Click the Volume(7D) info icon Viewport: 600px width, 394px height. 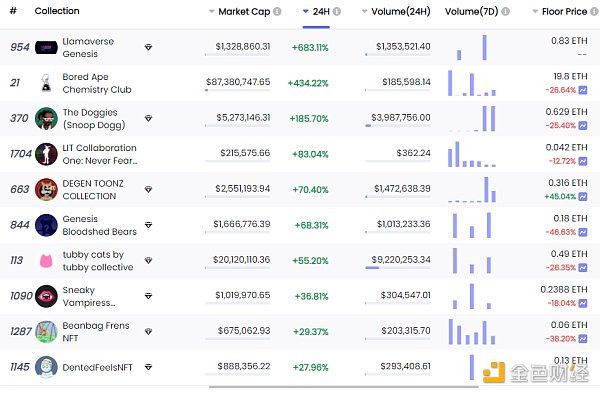point(505,12)
